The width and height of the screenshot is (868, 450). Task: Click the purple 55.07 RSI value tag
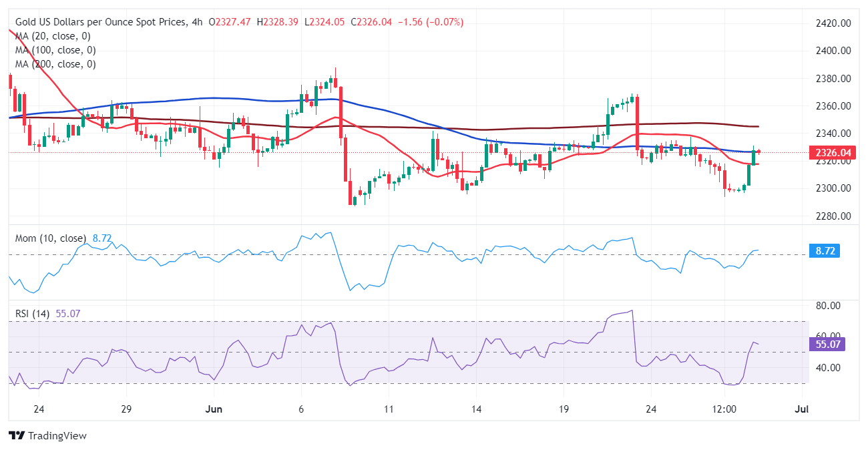(829, 345)
